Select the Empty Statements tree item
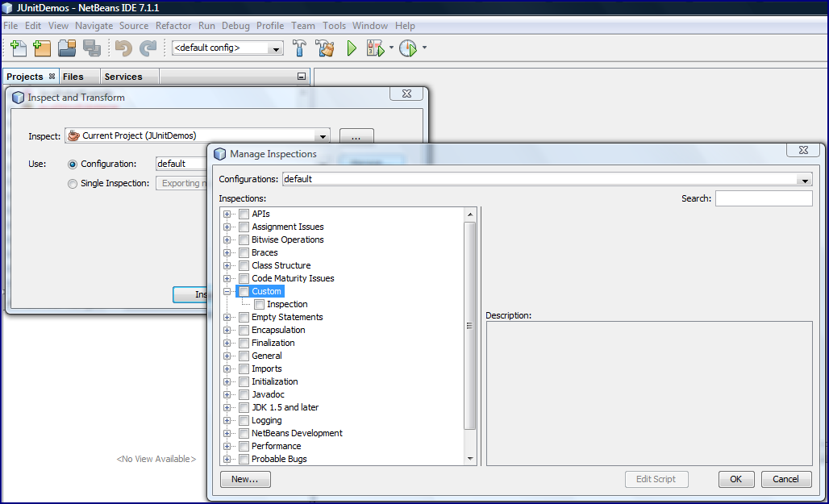Viewport: 829px width, 504px height. coord(287,317)
